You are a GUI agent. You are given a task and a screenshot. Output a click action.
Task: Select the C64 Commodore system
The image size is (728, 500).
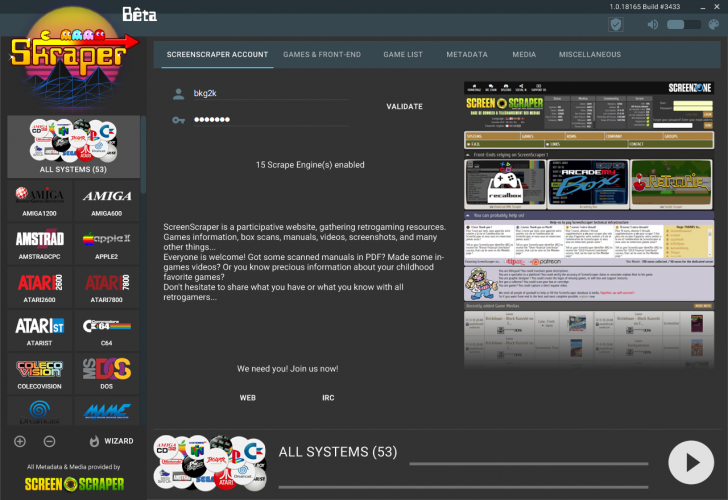pyautogui.click(x=106, y=331)
